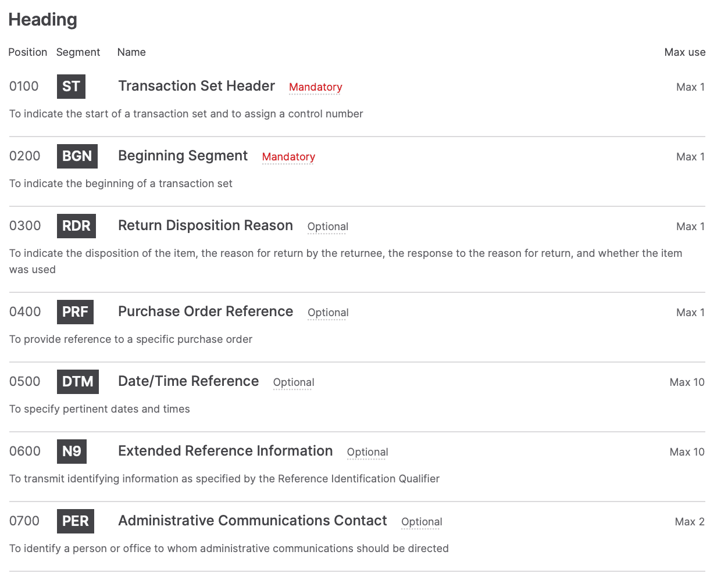
Task: Open Extended Reference Information segment
Action: pyautogui.click(x=225, y=451)
